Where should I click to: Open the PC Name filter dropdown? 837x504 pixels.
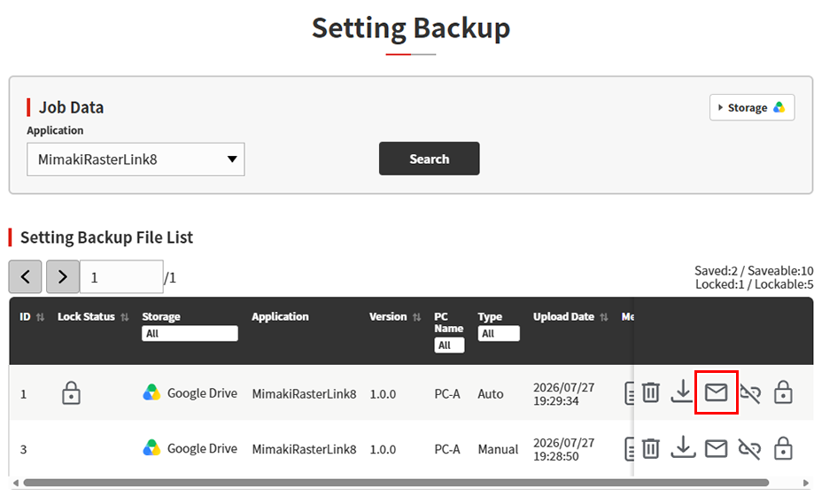pos(449,345)
